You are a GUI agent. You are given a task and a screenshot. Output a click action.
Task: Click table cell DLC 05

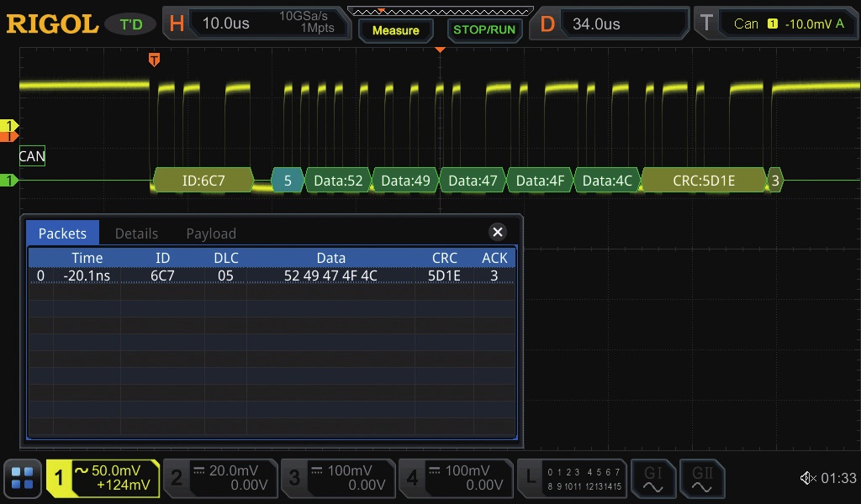[225, 276]
